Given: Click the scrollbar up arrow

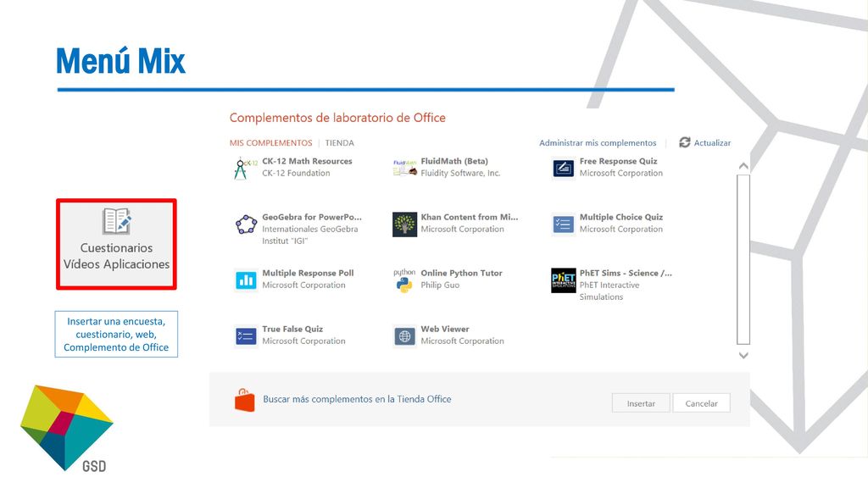Looking at the screenshot, I should tap(743, 166).
